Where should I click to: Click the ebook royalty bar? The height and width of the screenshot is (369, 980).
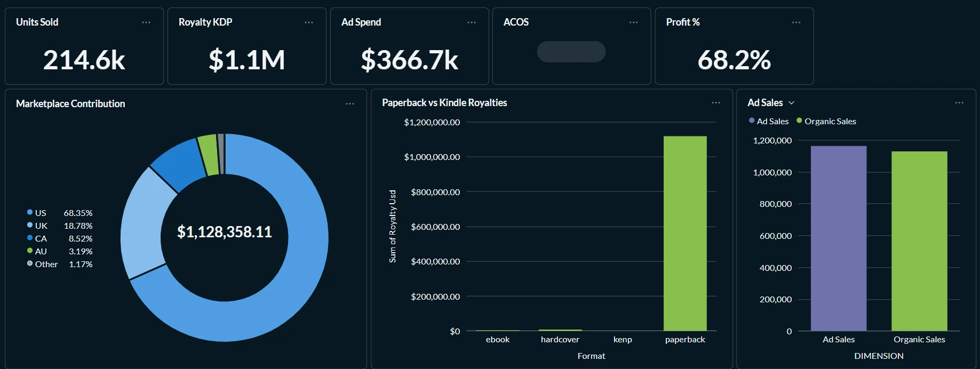498,331
